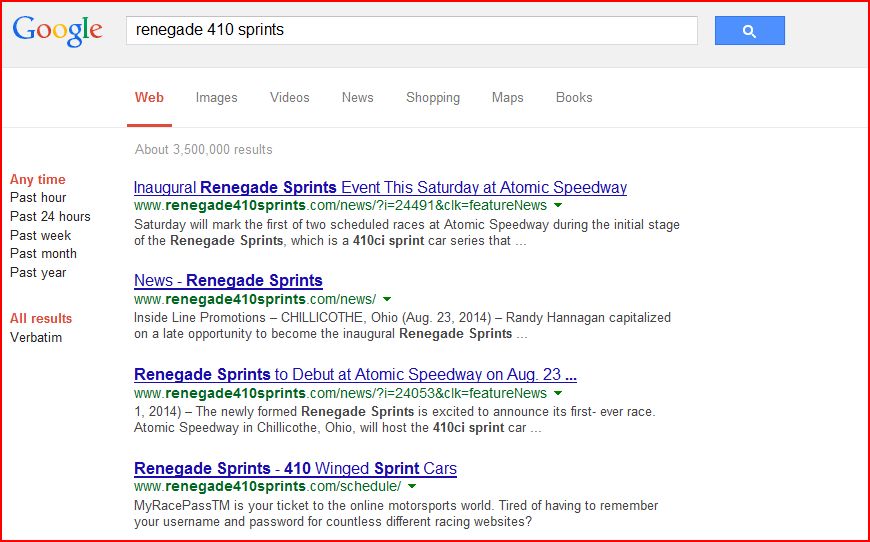Expand the dropdown arrow next to the /news/ URL

pyautogui.click(x=387, y=299)
